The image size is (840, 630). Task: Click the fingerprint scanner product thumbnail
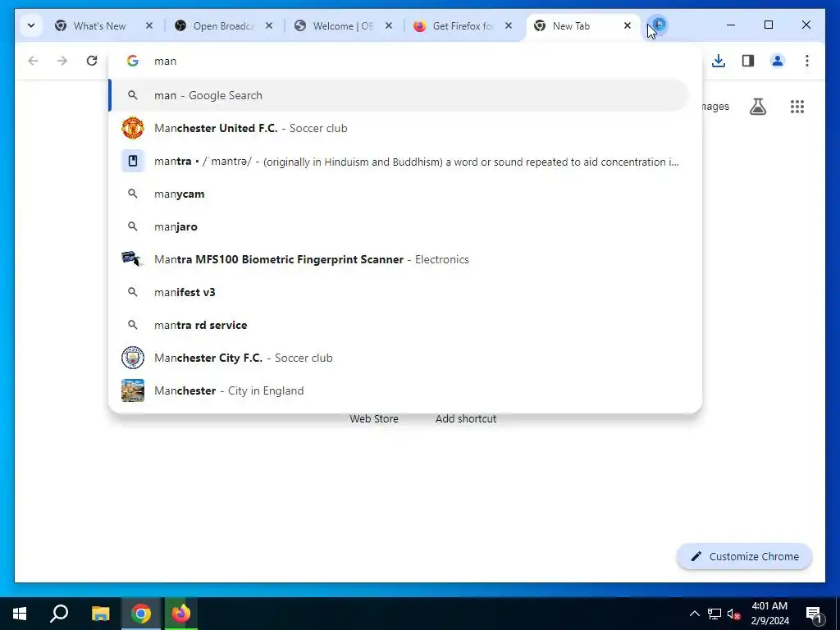click(133, 259)
